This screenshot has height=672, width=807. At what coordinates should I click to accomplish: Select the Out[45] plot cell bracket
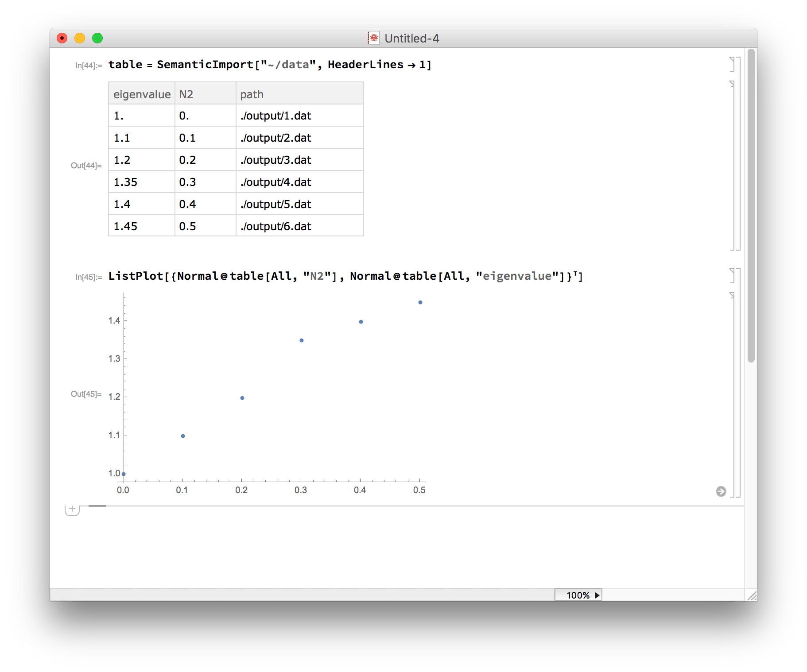coord(732,394)
